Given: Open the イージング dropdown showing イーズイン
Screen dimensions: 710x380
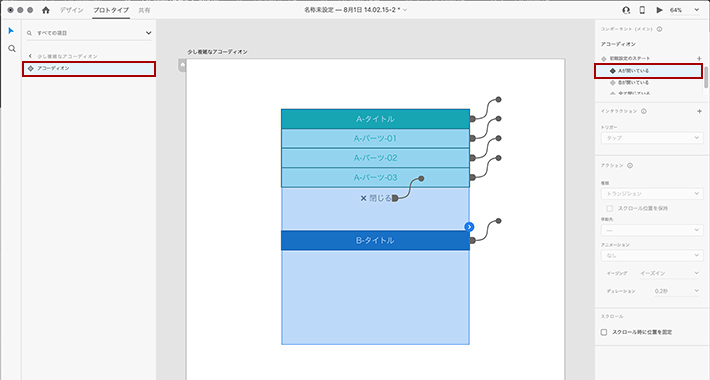Looking at the screenshot, I should click(669, 273).
